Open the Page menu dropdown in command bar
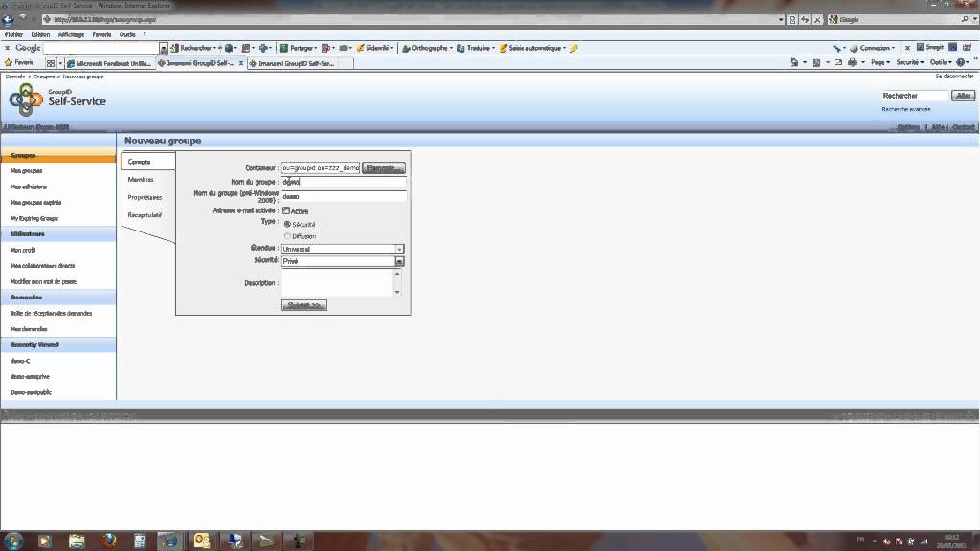Image resolution: width=980 pixels, height=551 pixels. tap(880, 62)
